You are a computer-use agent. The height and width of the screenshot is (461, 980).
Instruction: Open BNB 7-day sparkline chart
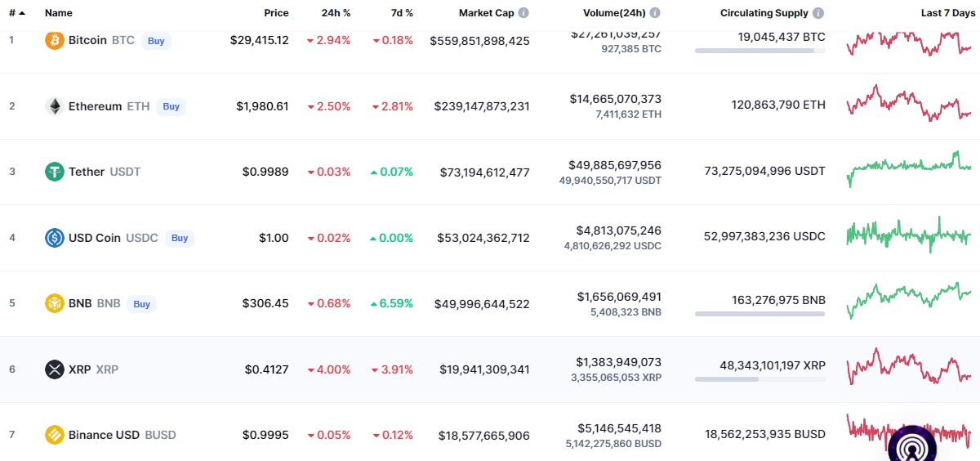coord(909,300)
